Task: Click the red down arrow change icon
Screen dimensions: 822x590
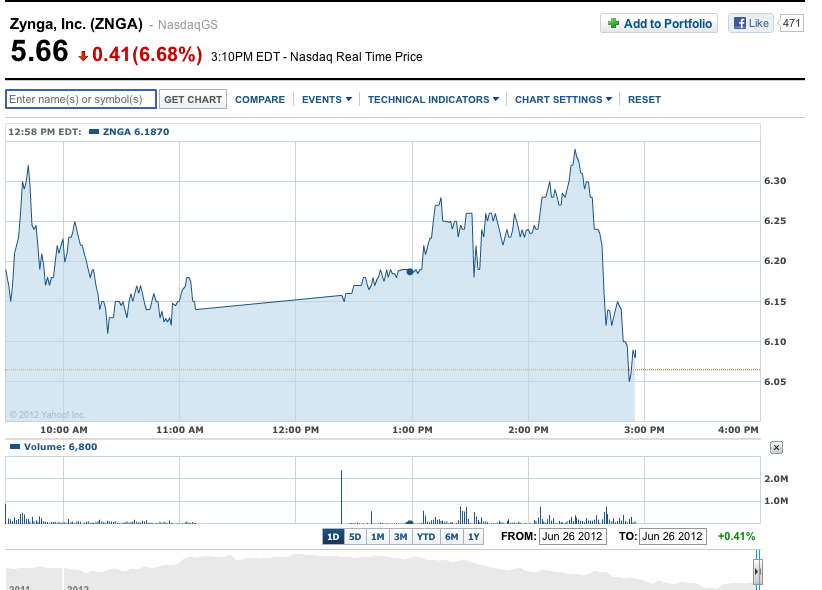Action: pos(83,56)
